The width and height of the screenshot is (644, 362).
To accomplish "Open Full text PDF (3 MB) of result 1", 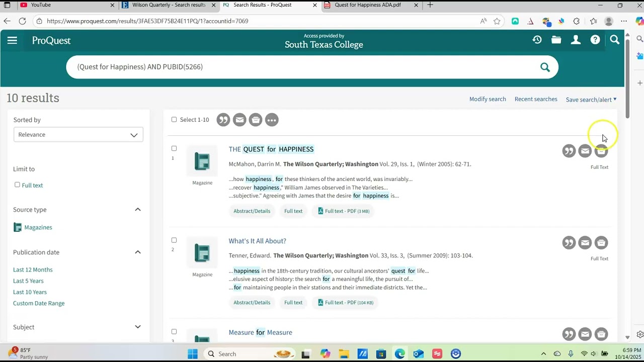I will (x=344, y=211).
